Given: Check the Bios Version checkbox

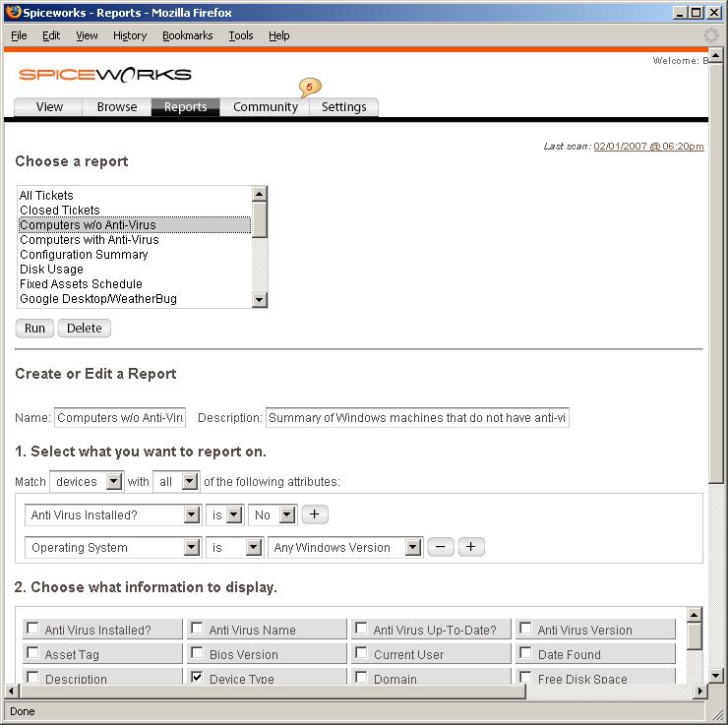Looking at the screenshot, I should click(x=197, y=653).
